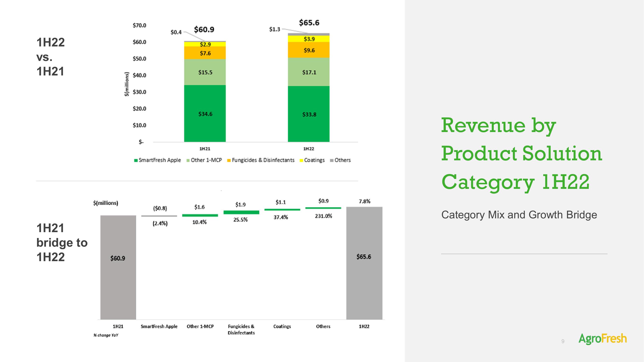Click the AgroFresh logo
The image size is (644, 362).
pos(603,339)
